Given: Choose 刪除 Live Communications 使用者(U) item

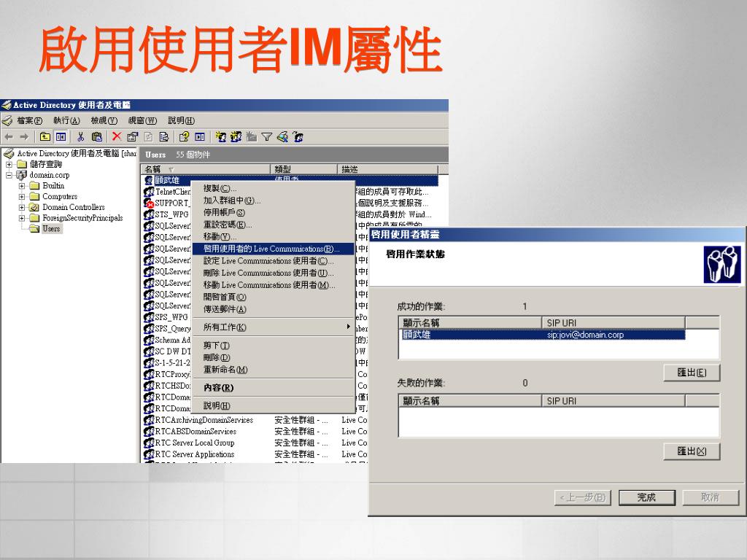Looking at the screenshot, I should (273, 273).
